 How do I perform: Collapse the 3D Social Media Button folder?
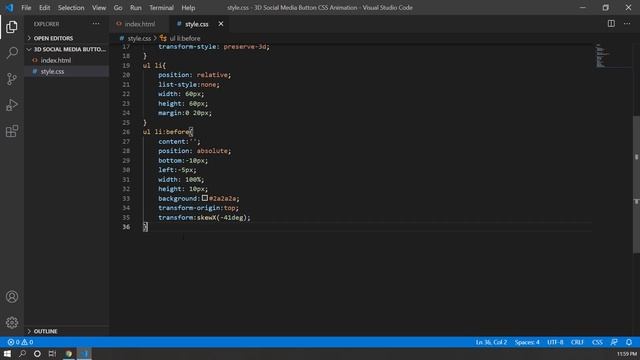(x=66, y=49)
